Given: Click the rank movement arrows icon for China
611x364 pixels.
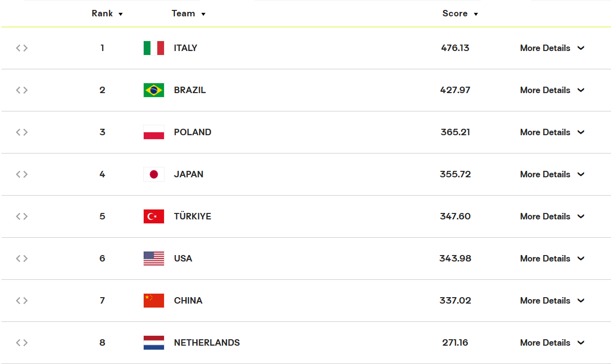Looking at the screenshot, I should click(x=22, y=301).
